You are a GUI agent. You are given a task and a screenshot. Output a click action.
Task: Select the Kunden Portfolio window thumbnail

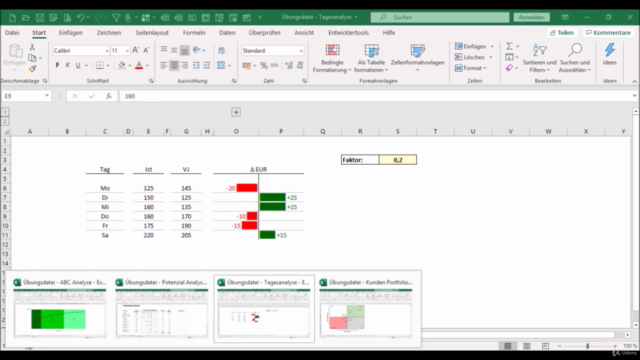[x=366, y=309]
